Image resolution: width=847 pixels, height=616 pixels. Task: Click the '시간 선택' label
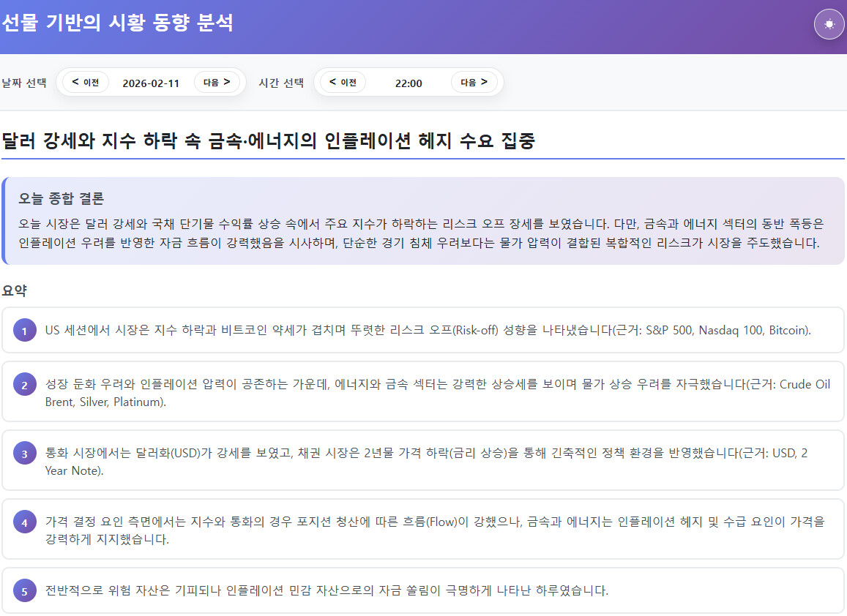(281, 83)
